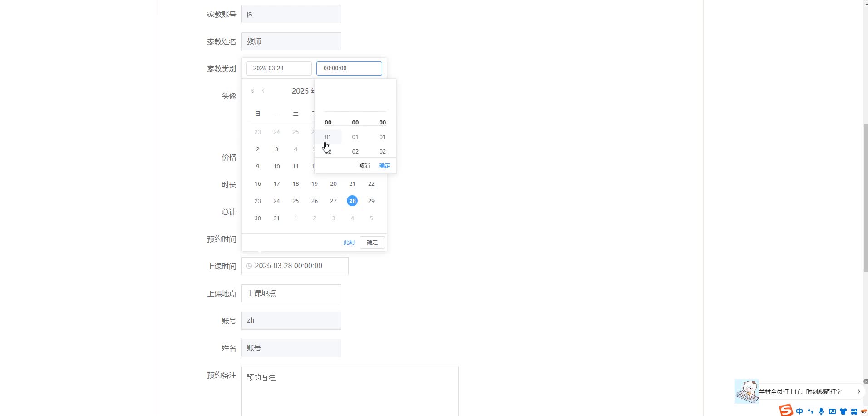Image resolution: width=868 pixels, height=416 pixels.
Task: Select the highlighted date 28 again
Action: tap(352, 200)
